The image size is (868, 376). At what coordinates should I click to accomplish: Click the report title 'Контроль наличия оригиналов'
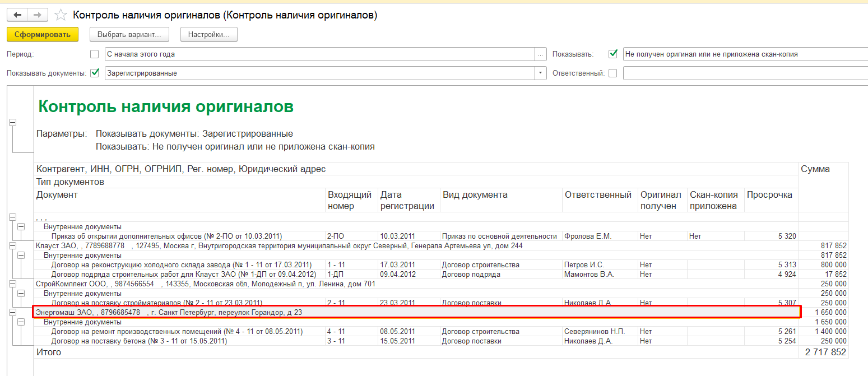166,106
